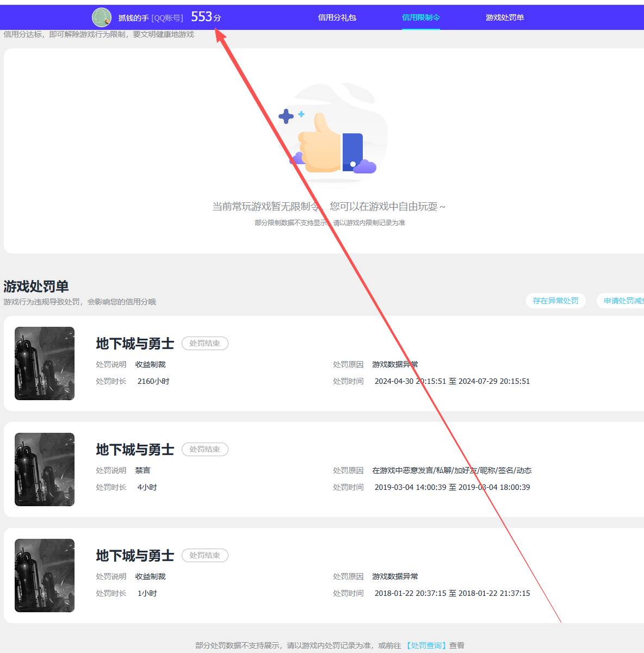The image size is (644, 653).
Task: Click the user avatar in the header
Action: click(102, 17)
